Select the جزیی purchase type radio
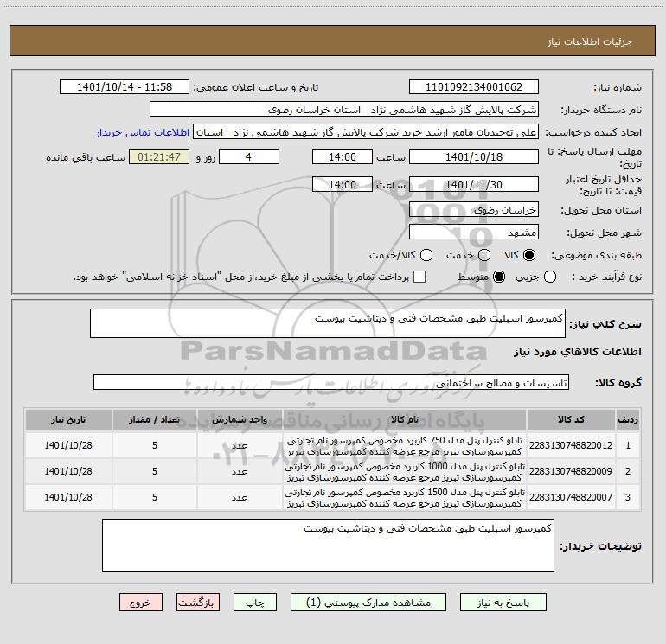This screenshot has height=644, width=666. [549, 277]
